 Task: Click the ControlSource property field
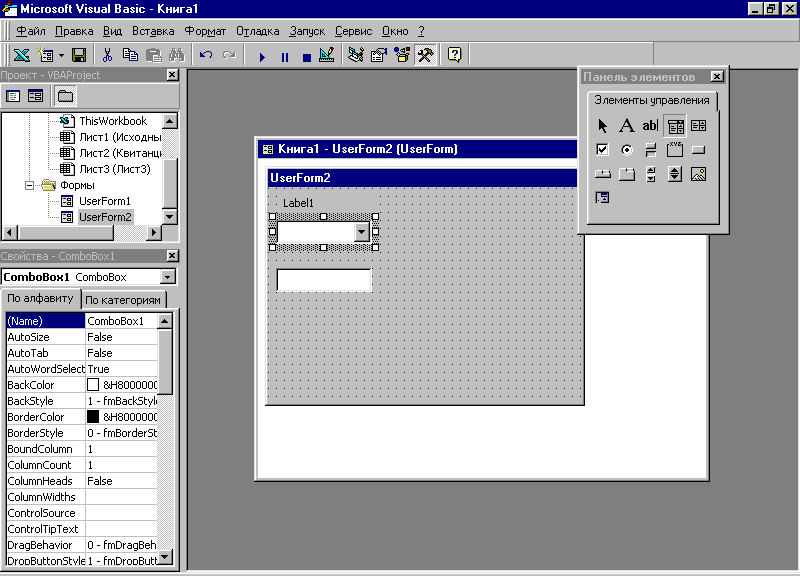point(121,513)
